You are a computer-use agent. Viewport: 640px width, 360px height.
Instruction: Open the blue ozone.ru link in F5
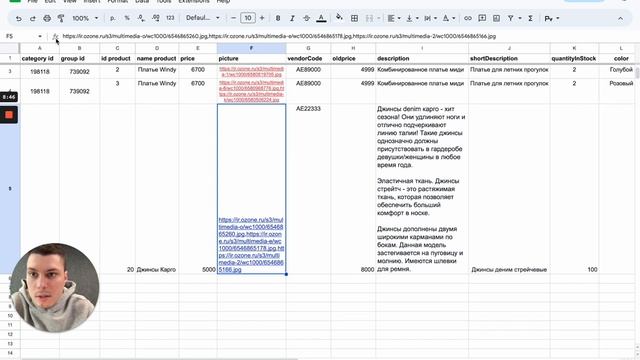pos(251,244)
